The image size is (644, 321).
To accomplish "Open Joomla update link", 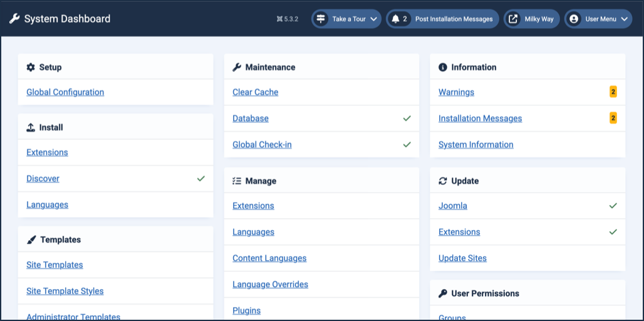I will 453,206.
